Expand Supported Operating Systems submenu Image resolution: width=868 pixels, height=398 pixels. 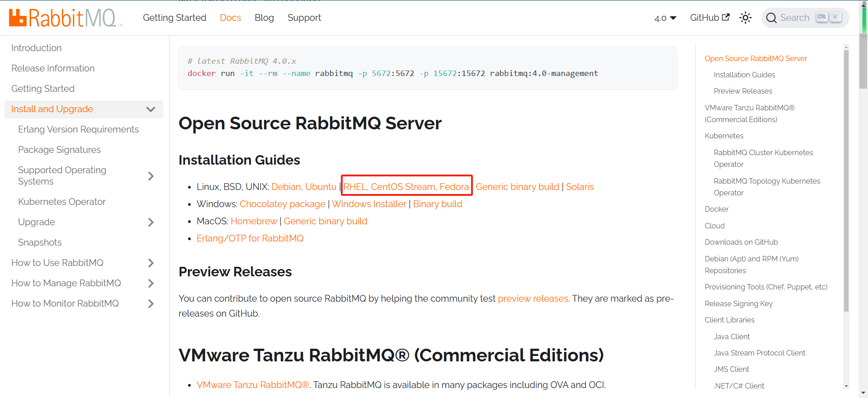coord(151,176)
